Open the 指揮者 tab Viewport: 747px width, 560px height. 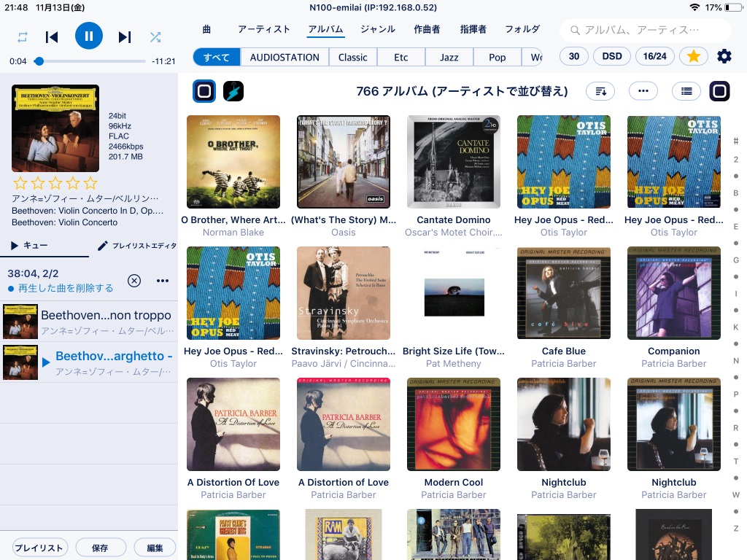pyautogui.click(x=473, y=29)
